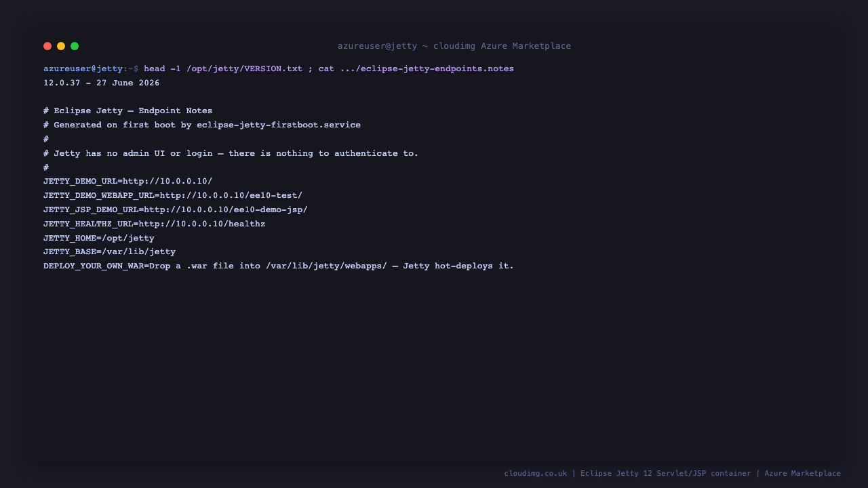Viewport: 868px width, 488px height.
Task: Click the yellow minimize window dot
Action: click(x=61, y=46)
